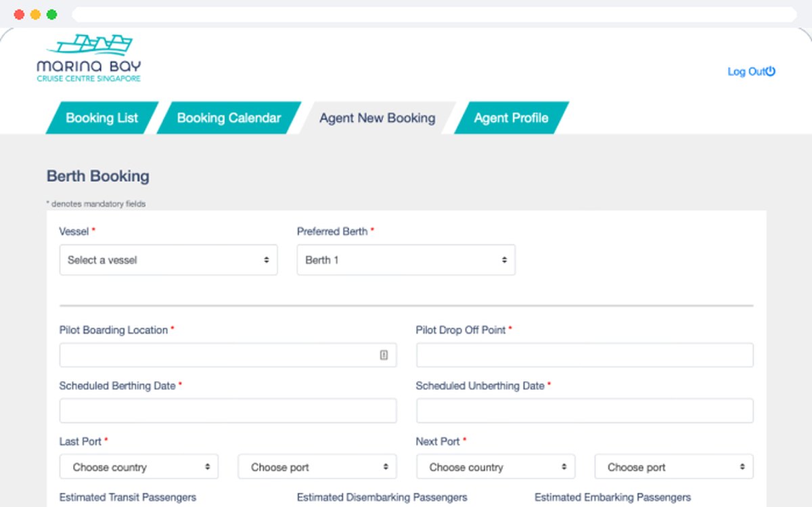Open the Next Port Choose port dropdown
Screen dimensions: 812x507
[674, 467]
